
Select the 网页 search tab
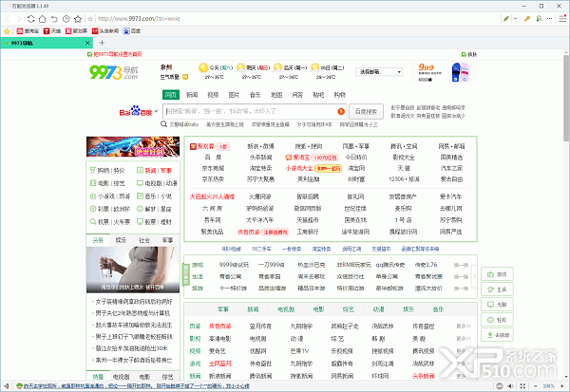(170, 95)
